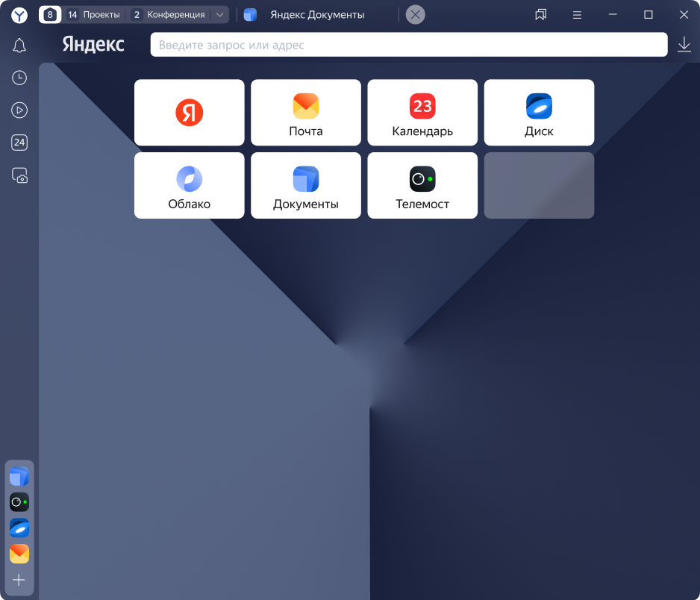Open the video player sidebar icon

(19, 110)
